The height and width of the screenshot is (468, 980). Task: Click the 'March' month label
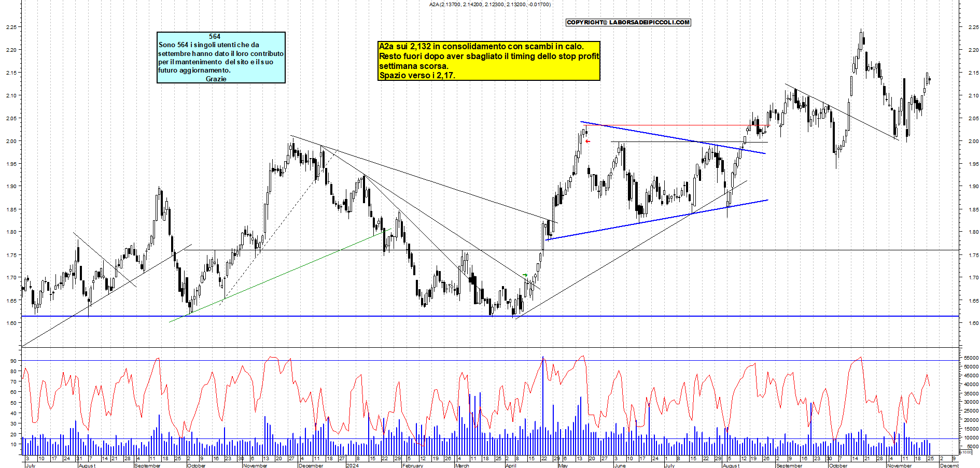pyautogui.click(x=462, y=465)
